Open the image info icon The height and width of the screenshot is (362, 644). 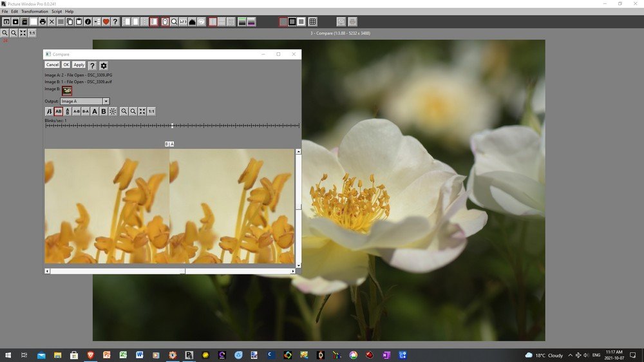coord(88,22)
